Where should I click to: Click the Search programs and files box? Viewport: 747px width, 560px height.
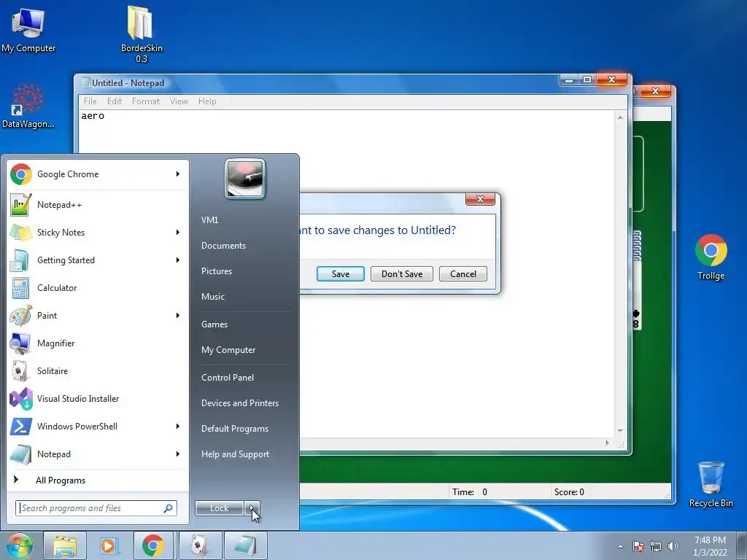(96, 508)
